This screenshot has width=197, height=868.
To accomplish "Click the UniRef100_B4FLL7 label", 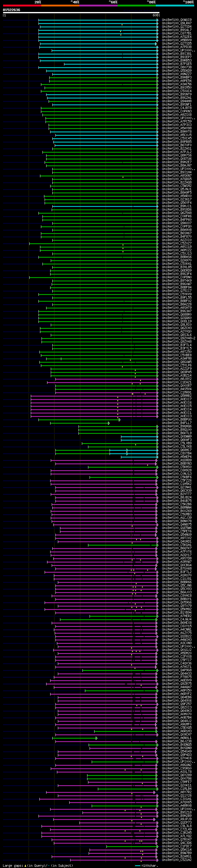I will coord(177,423).
